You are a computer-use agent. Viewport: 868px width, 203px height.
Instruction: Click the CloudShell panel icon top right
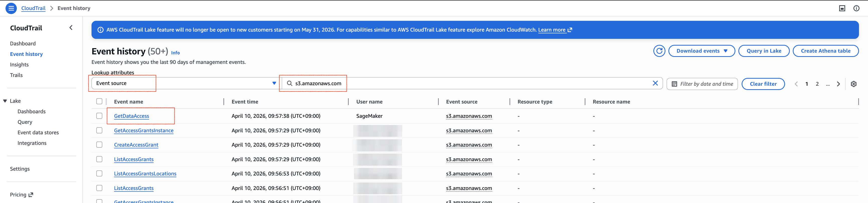(842, 8)
